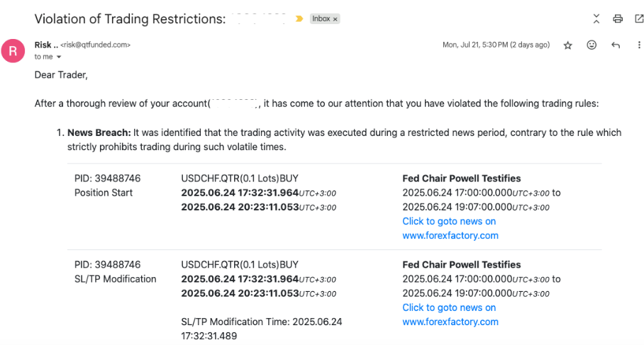Toggle the yellow importance marker
Image resolution: width=644 pixels, height=345 pixels.
(x=300, y=19)
